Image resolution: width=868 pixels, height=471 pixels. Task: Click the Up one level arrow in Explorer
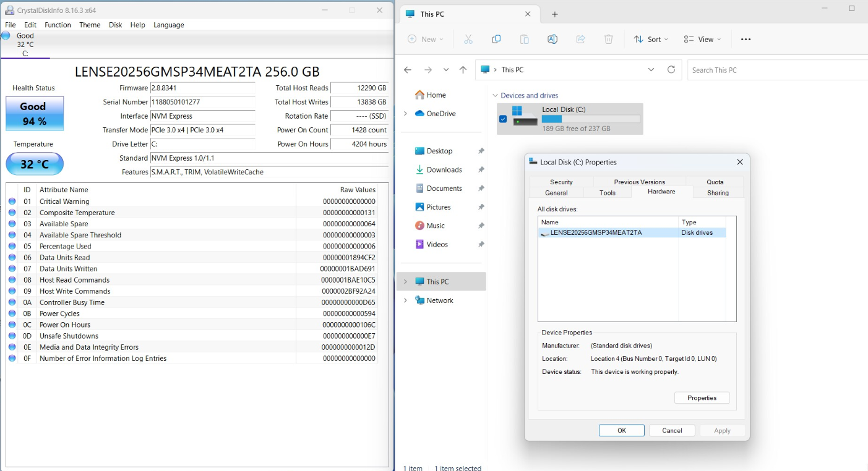463,70
